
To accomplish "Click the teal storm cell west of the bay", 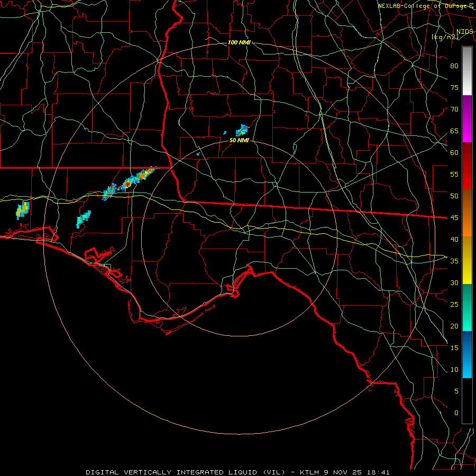I will [x=84, y=219].
